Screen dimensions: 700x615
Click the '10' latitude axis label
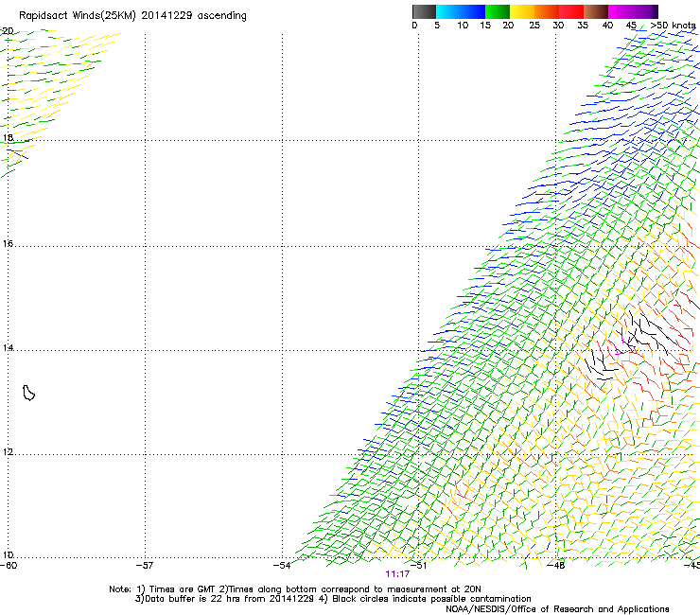tap(8, 555)
